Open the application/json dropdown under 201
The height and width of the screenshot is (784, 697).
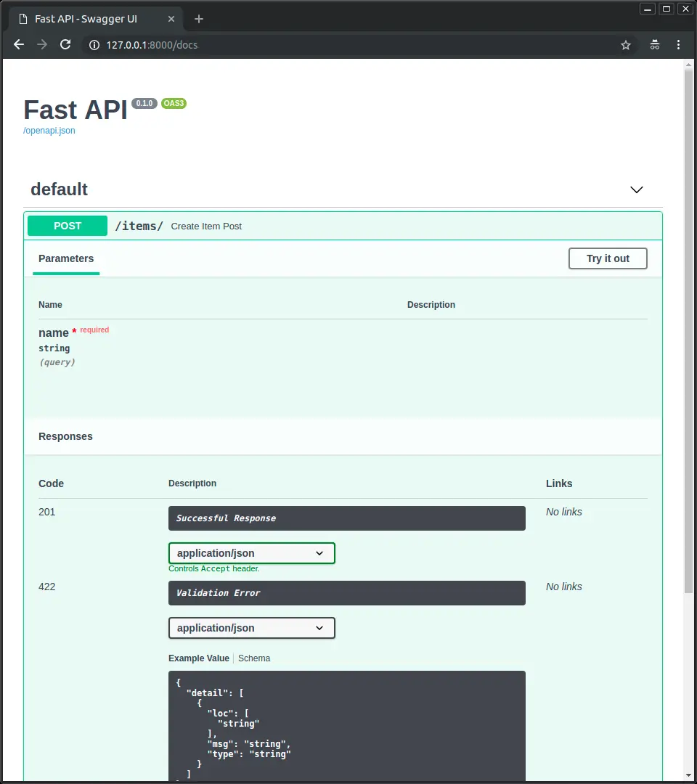point(251,552)
